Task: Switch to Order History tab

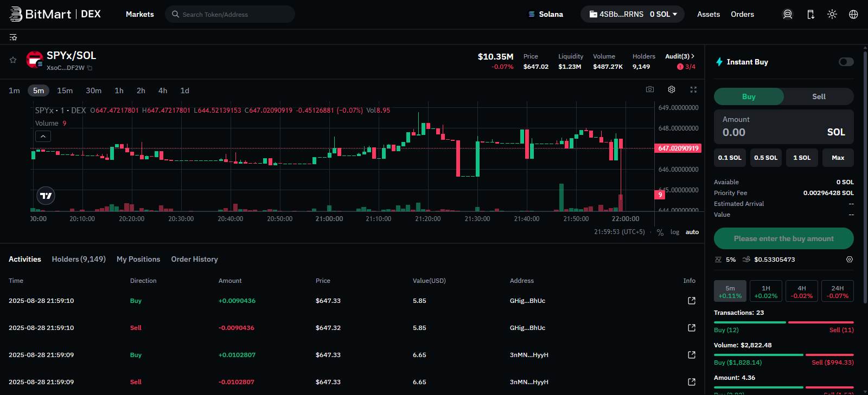Action: (195, 260)
